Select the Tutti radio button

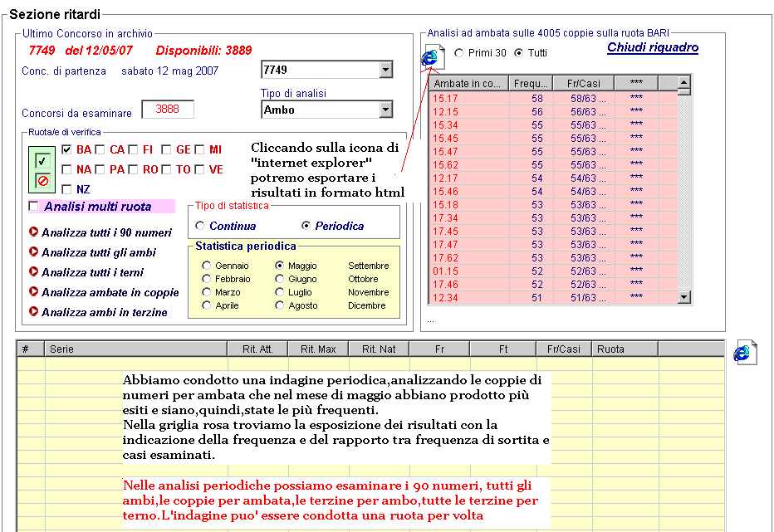click(518, 52)
